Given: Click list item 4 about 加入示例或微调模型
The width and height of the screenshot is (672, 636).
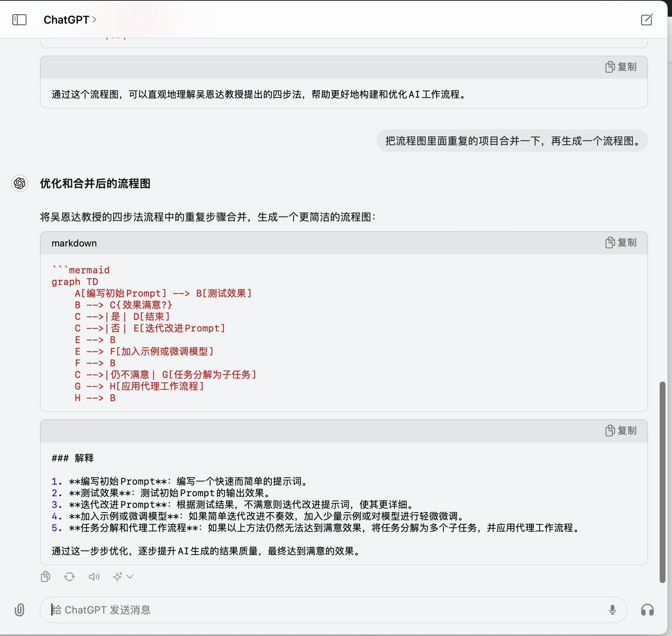Looking at the screenshot, I should tap(258, 516).
